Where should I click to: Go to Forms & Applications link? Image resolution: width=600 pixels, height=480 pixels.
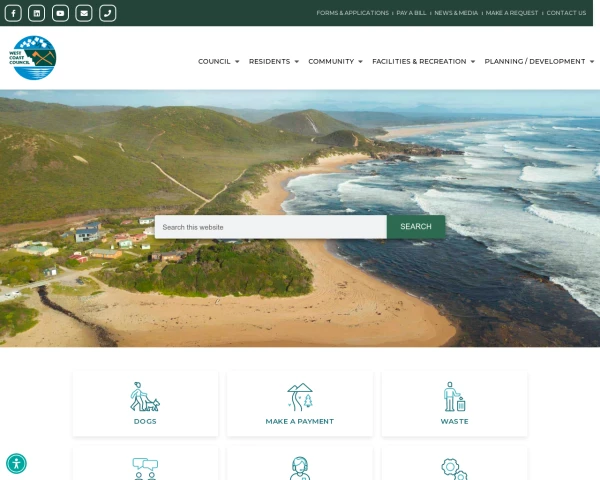coord(352,13)
